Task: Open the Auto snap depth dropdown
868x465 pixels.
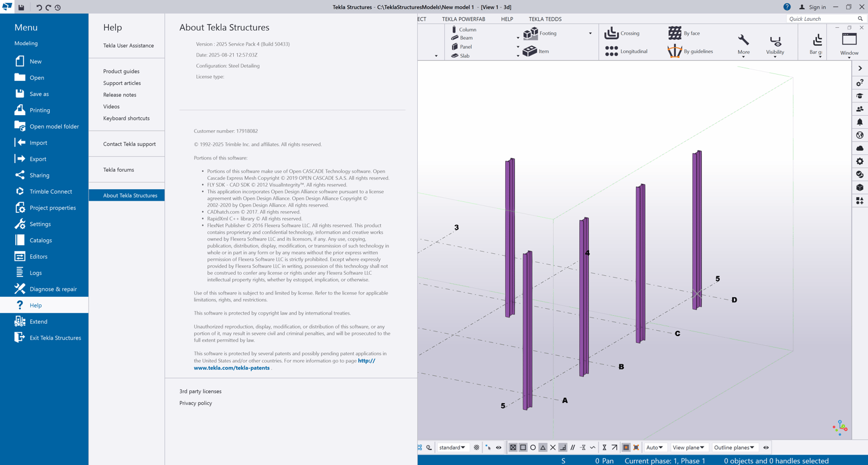Action: [x=654, y=448]
